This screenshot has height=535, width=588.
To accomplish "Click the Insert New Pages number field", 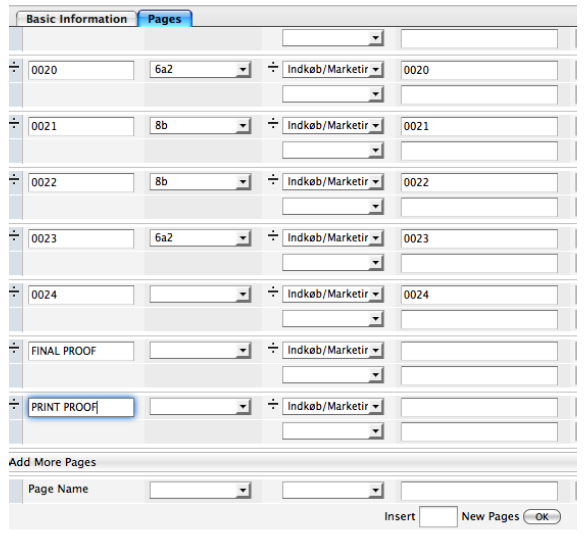I will [438, 517].
